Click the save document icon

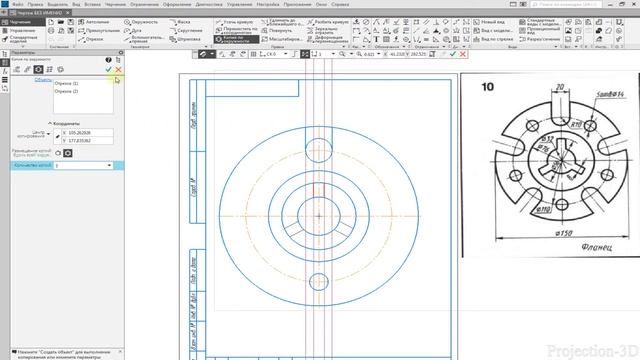click(71, 22)
